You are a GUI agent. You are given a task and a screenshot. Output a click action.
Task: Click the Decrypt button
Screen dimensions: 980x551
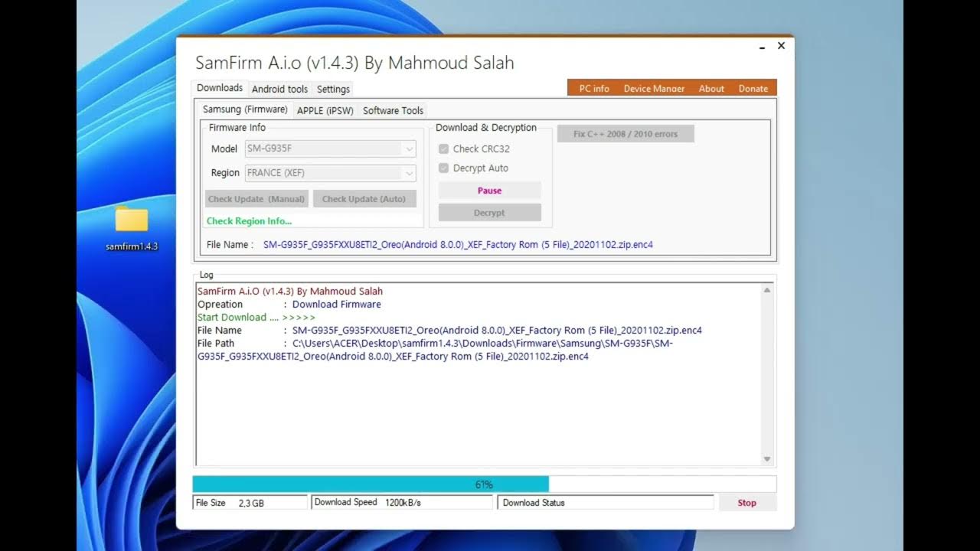coord(490,213)
